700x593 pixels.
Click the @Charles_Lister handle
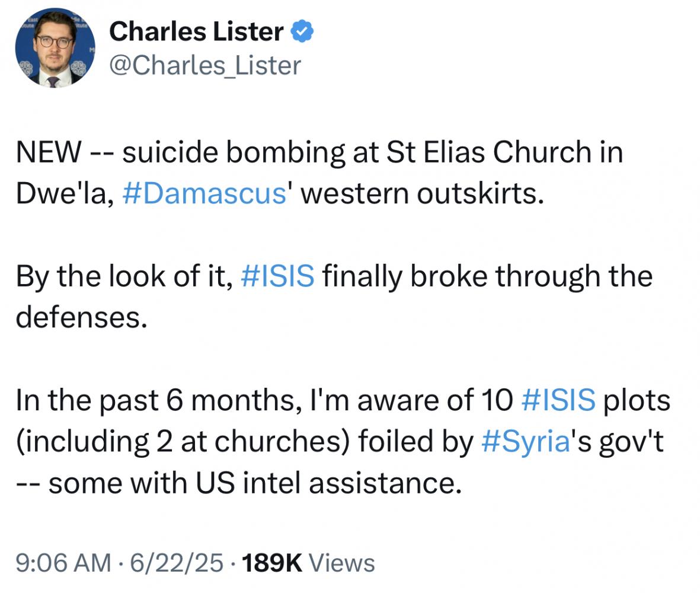pos(205,66)
